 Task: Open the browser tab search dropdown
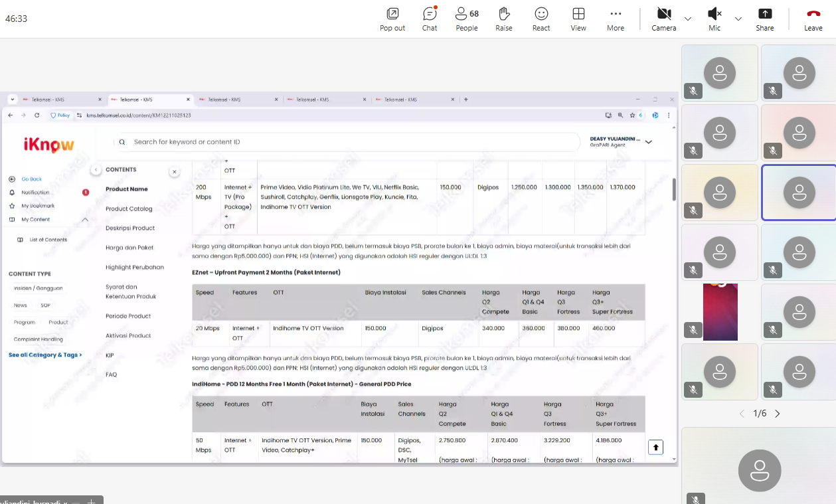pyautogui.click(x=12, y=100)
